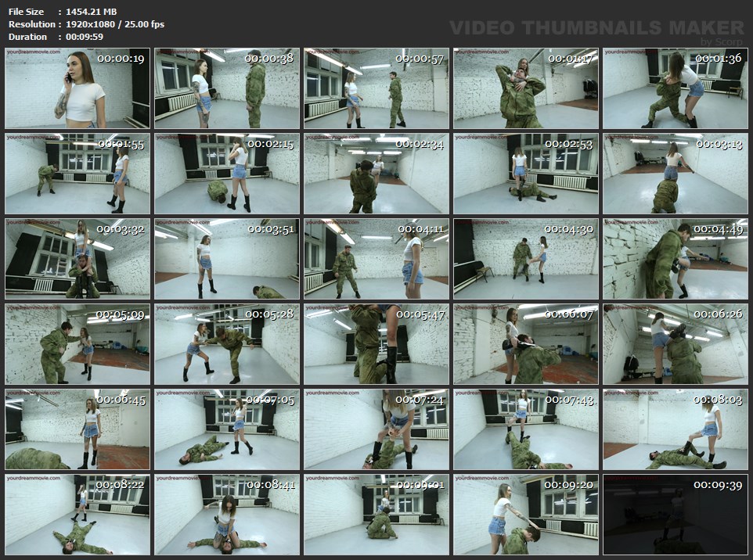Select the frame at 00:00:57
Screen dimensions: 753x560
(x=376, y=88)
